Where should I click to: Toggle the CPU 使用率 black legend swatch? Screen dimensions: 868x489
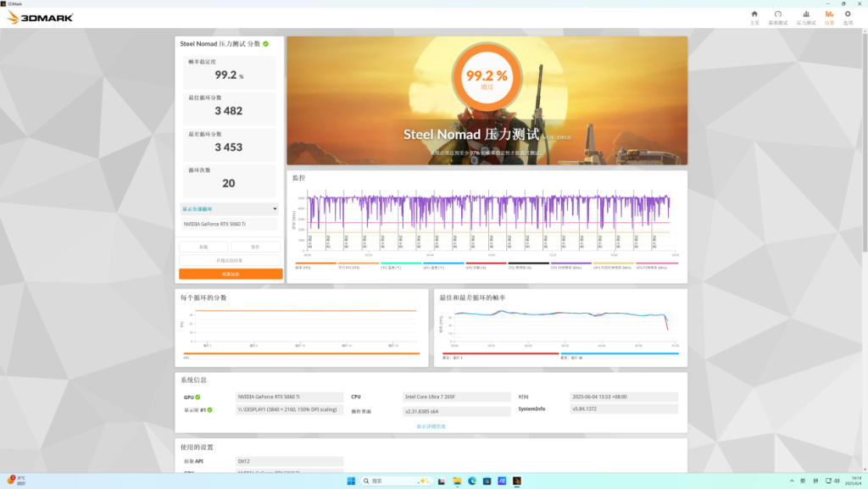529,264
